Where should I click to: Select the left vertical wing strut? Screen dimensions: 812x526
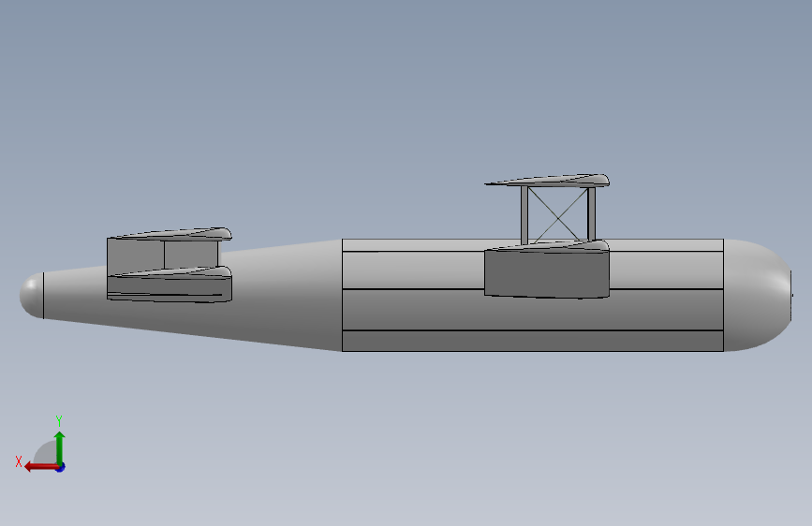[x=524, y=215]
